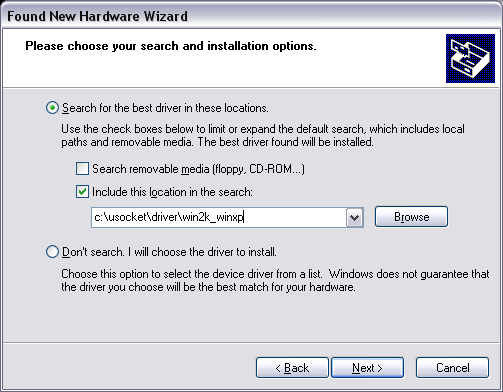The image size is (503, 392).
Task: Open the driver location path dropdown
Action: click(x=354, y=218)
